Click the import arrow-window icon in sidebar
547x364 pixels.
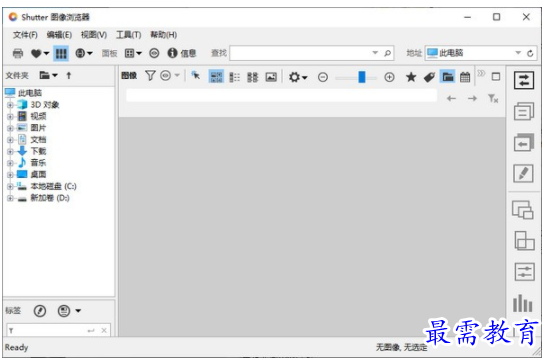click(524, 142)
